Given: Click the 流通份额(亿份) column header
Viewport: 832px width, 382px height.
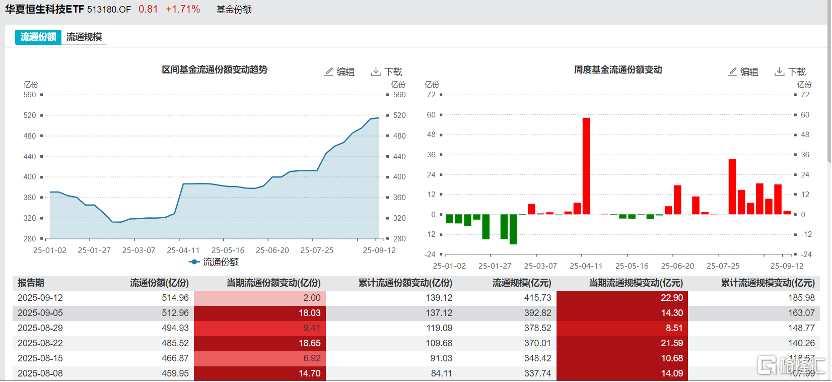Looking at the screenshot, I should [x=159, y=283].
